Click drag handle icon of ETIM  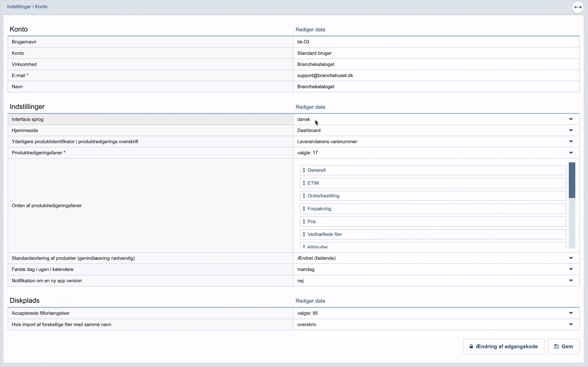pyautogui.click(x=304, y=183)
